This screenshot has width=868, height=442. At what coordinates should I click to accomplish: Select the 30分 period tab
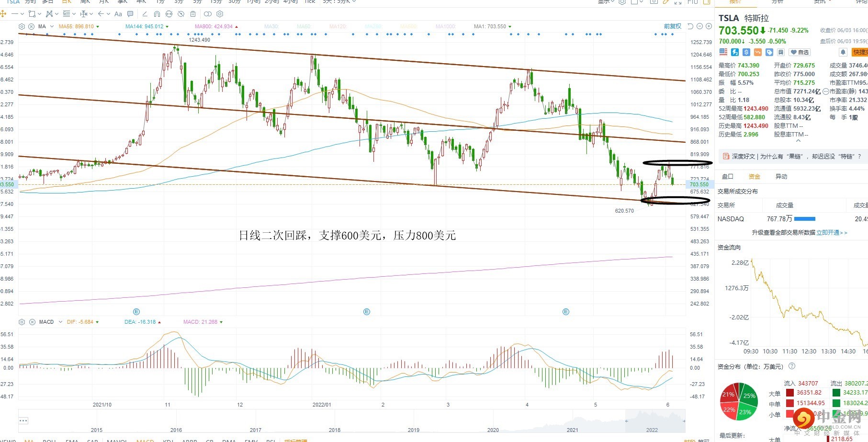(235, 2)
